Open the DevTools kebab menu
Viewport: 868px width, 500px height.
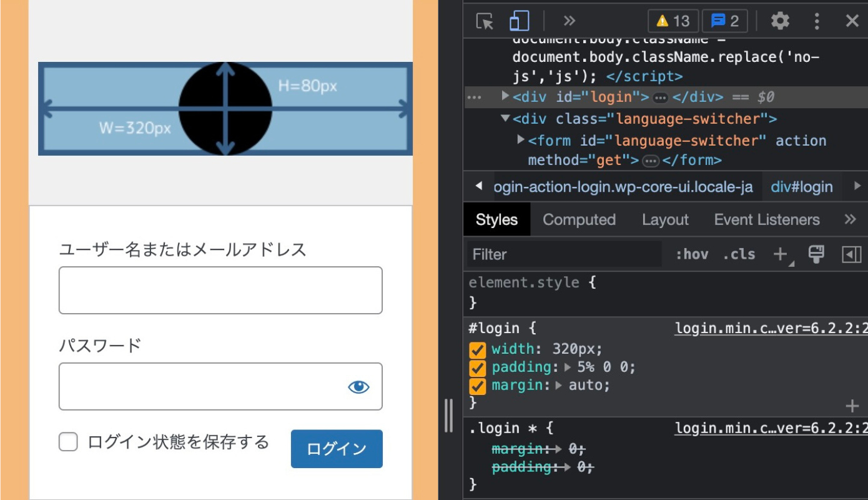817,21
